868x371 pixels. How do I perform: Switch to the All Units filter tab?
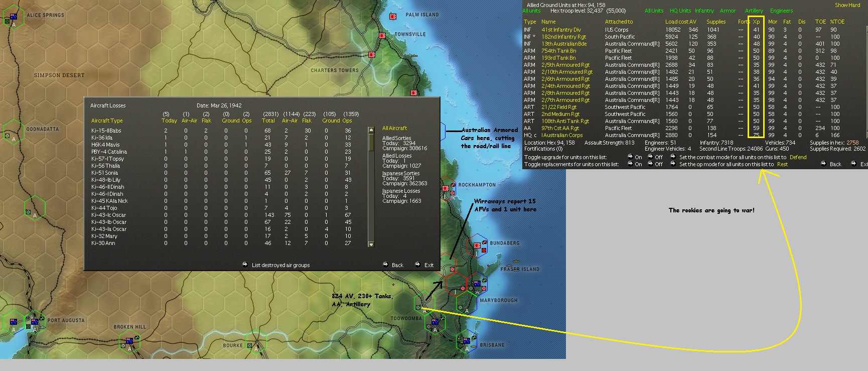pos(654,11)
